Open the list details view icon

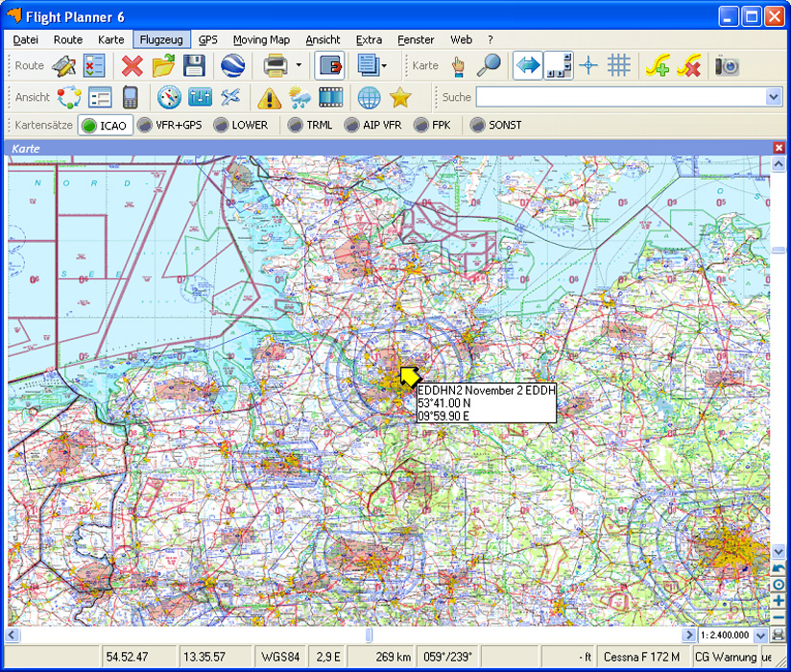point(100,97)
